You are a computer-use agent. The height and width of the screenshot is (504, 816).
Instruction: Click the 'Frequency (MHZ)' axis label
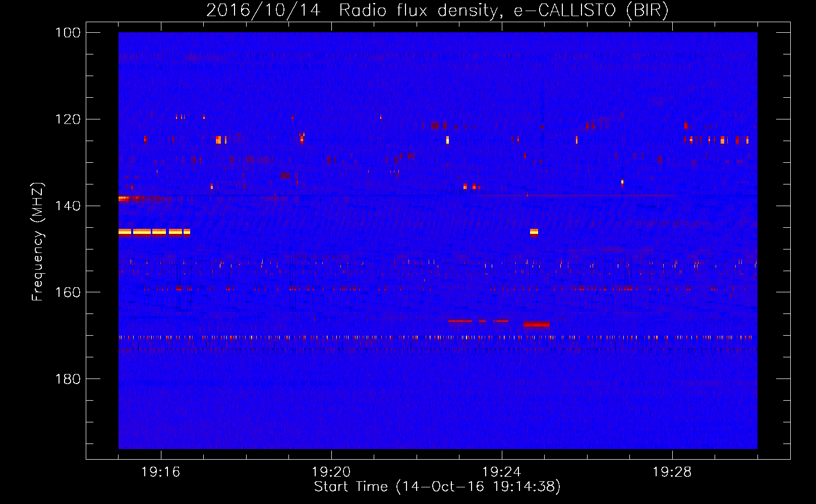coord(38,241)
